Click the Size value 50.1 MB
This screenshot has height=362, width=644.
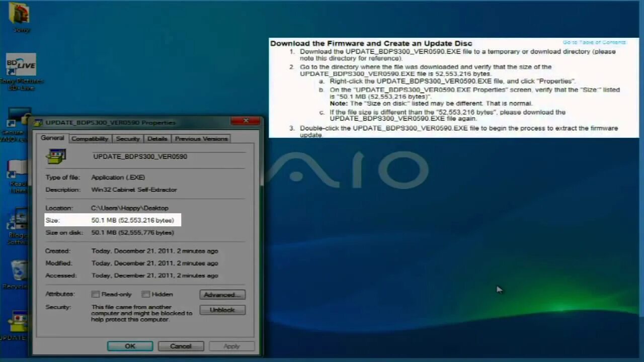click(132, 220)
